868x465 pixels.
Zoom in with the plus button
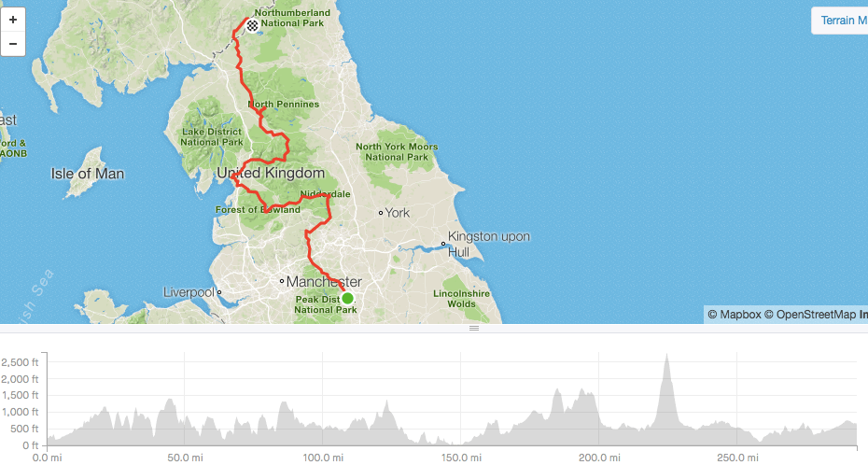coord(13,20)
